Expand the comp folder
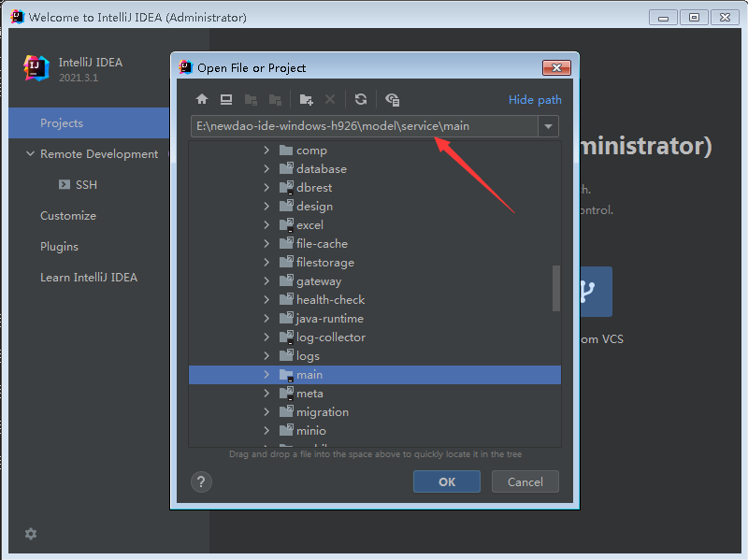 point(266,151)
